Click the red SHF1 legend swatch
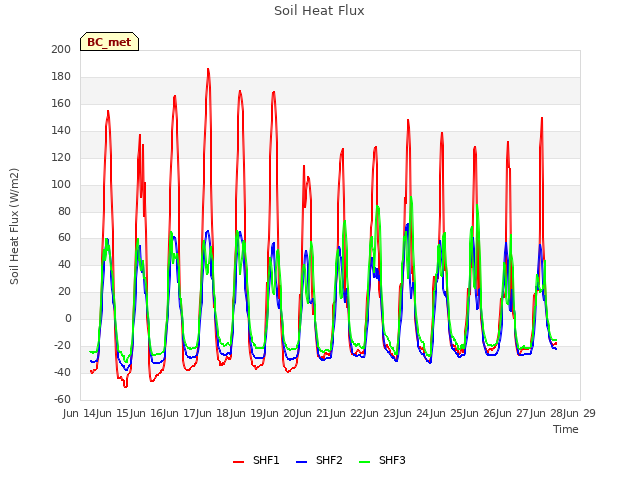Image resolution: width=640 pixels, height=480 pixels. pos(238,462)
